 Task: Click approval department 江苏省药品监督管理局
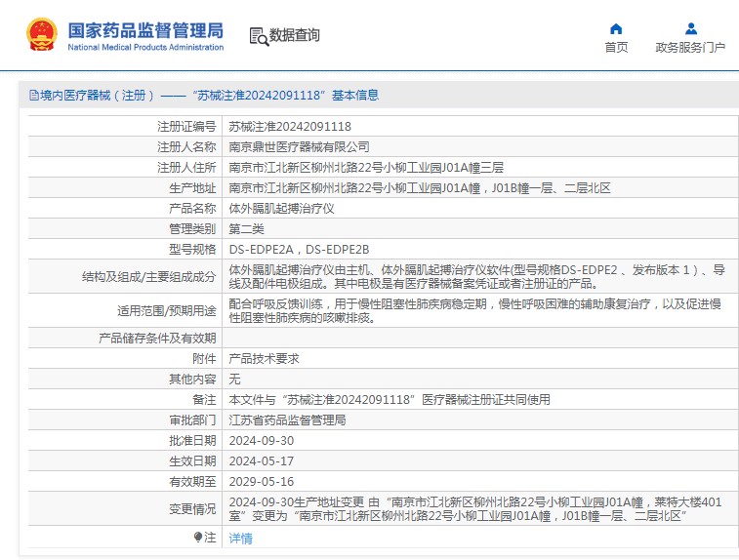click(x=287, y=420)
